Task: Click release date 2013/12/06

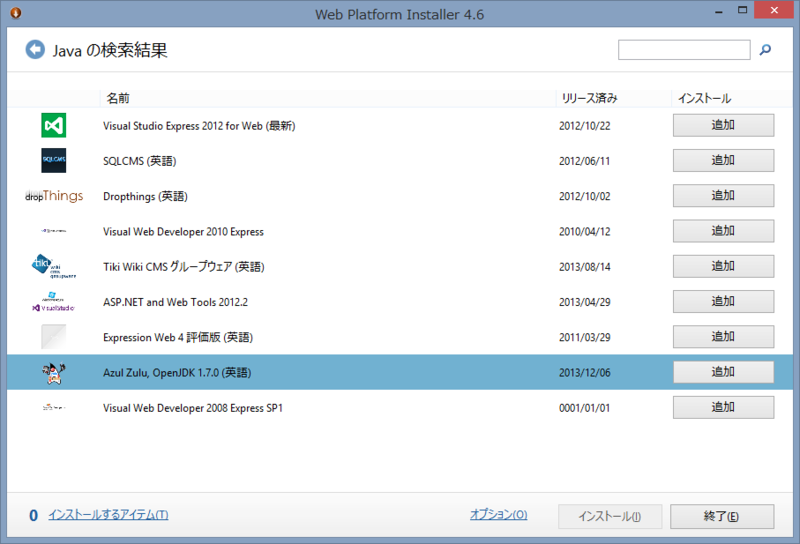Action: click(x=585, y=372)
